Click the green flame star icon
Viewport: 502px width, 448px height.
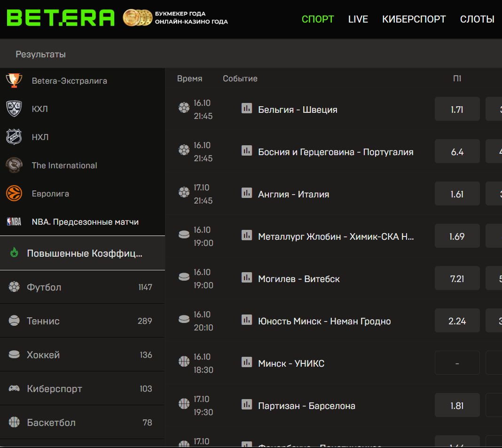(x=14, y=252)
